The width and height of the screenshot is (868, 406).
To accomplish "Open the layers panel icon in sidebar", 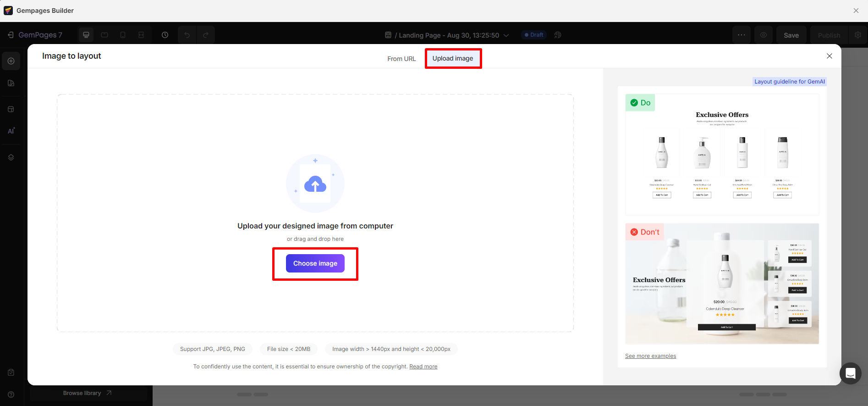I will [11, 157].
